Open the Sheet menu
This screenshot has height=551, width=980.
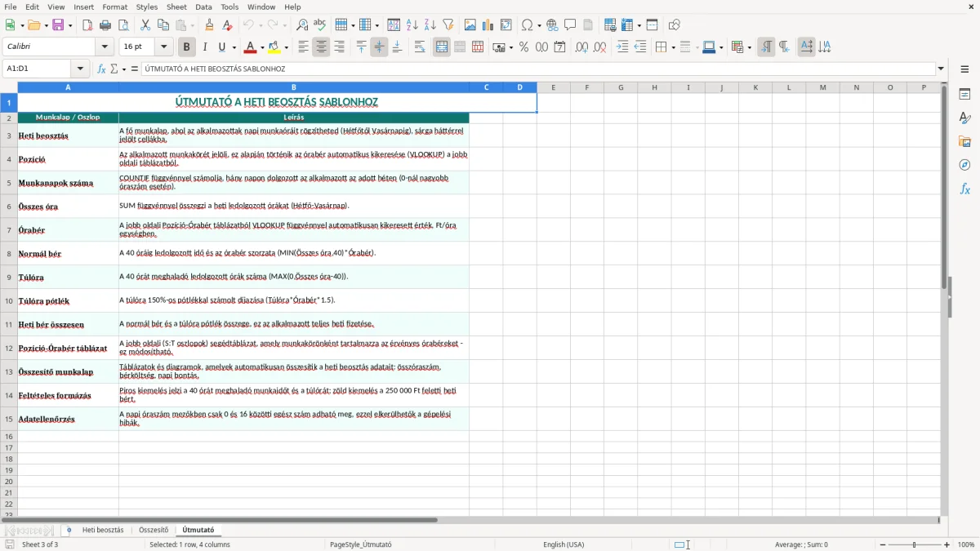[176, 7]
